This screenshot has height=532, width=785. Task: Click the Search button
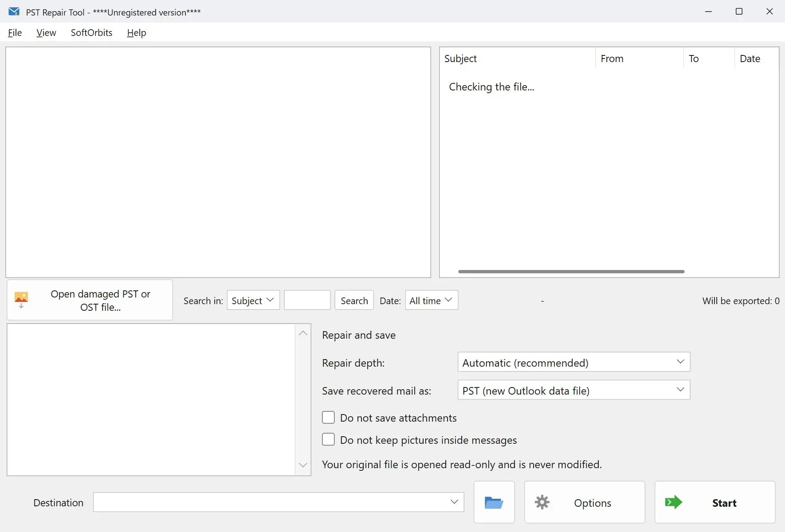(x=354, y=300)
